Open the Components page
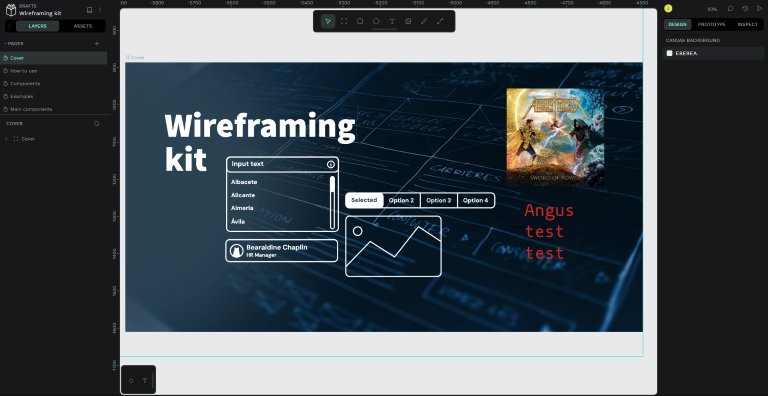768x396 pixels. [54, 83]
